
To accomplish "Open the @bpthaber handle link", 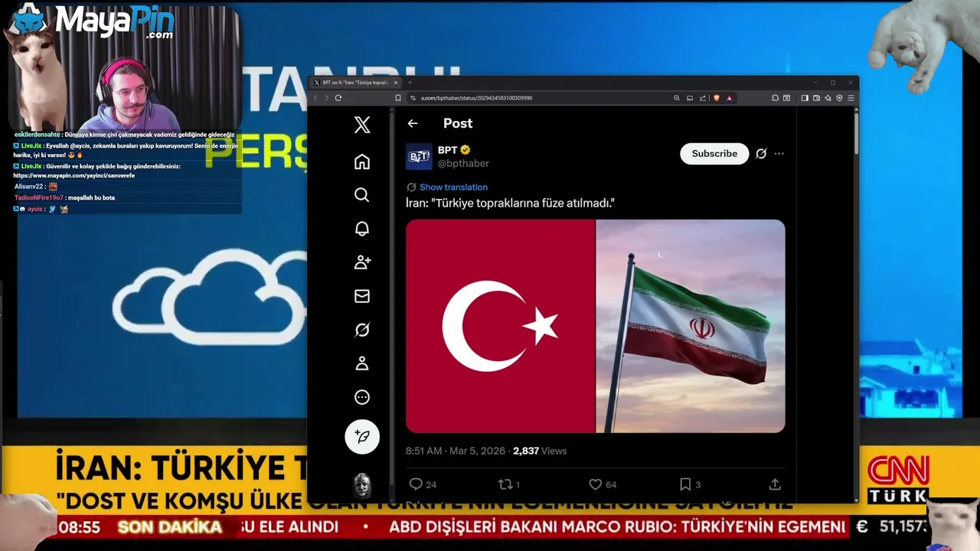I will point(463,164).
